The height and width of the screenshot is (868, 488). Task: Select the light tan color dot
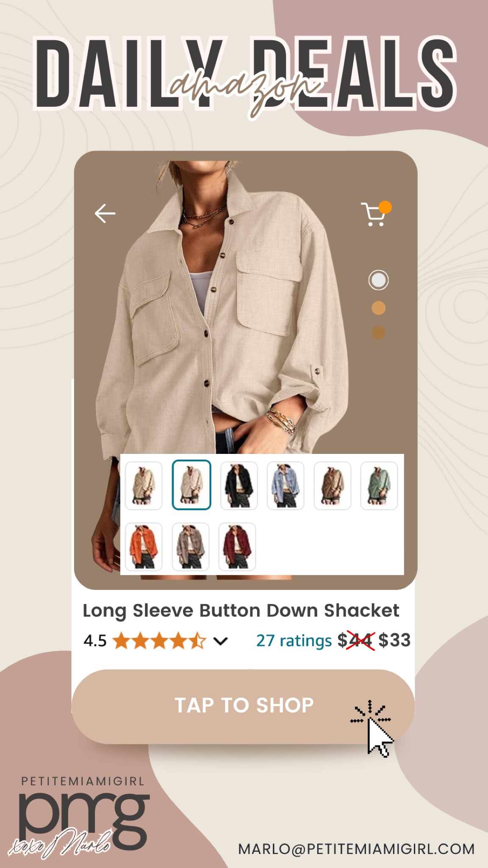click(x=378, y=308)
